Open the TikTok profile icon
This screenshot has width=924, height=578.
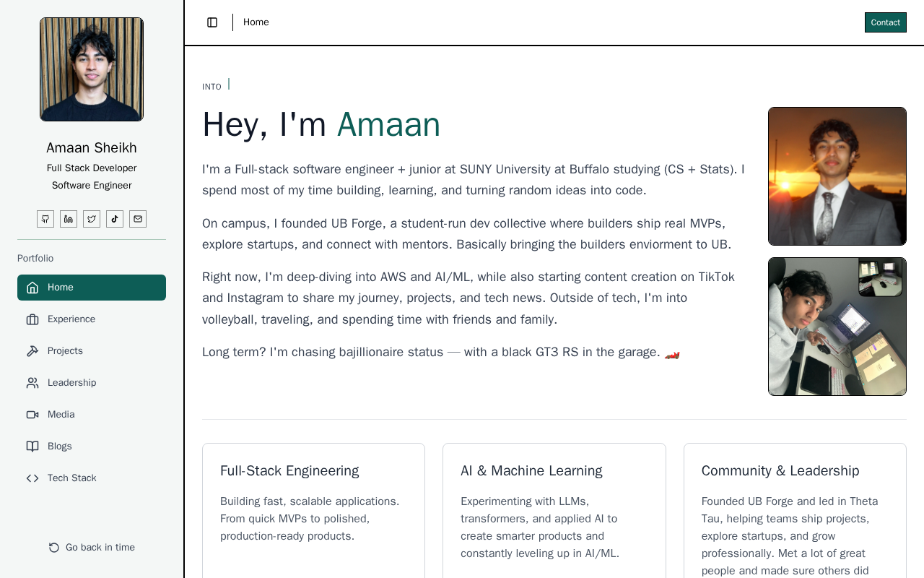pos(115,219)
